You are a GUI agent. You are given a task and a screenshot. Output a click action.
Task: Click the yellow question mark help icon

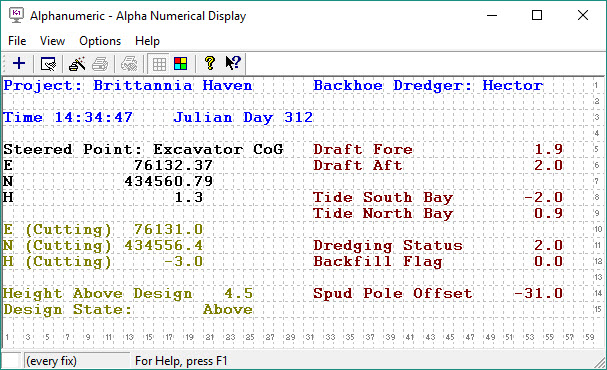pyautogui.click(x=210, y=63)
